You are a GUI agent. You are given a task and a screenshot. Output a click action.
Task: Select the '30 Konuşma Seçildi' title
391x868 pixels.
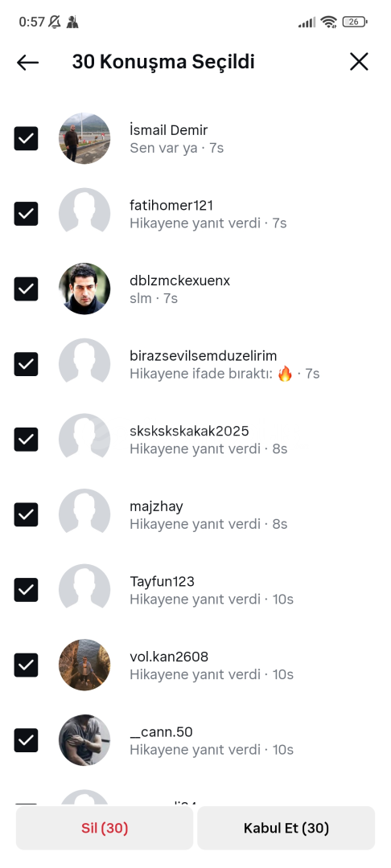coord(163,62)
